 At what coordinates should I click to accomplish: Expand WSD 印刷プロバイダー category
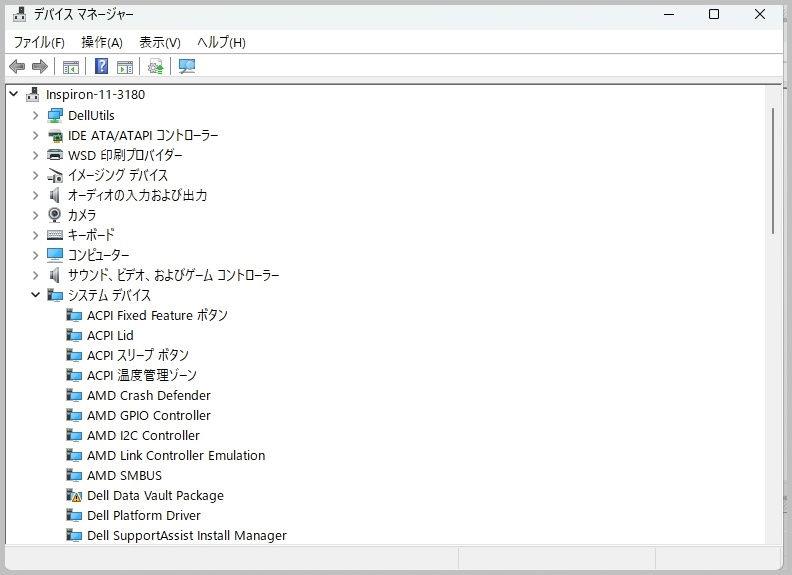coord(35,155)
